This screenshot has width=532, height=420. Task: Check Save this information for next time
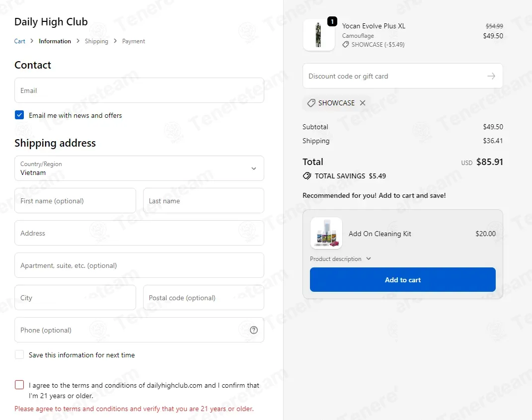click(19, 355)
